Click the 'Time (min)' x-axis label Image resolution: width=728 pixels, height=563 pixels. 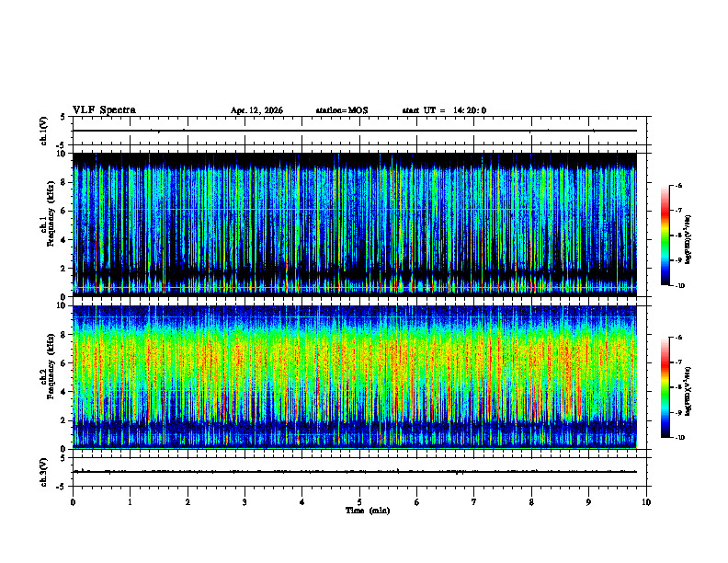pyautogui.click(x=368, y=511)
